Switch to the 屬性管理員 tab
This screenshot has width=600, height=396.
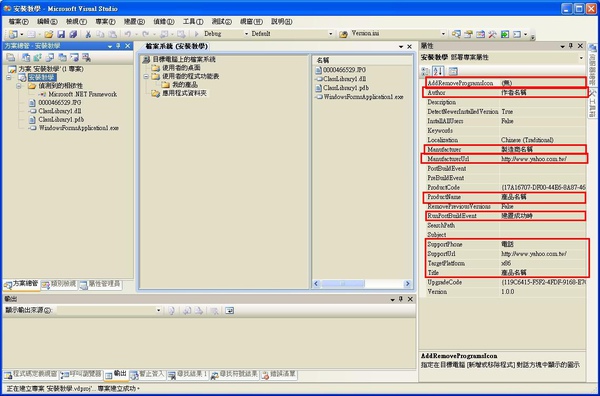point(101,285)
